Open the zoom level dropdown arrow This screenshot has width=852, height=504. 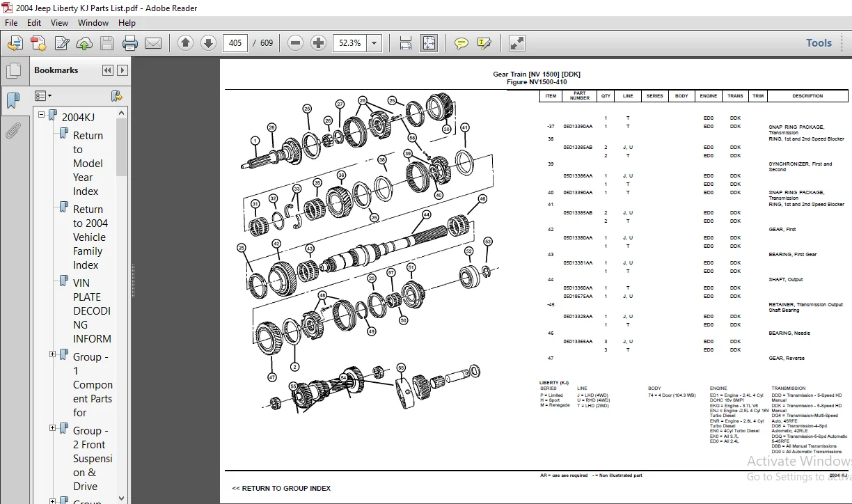[374, 43]
